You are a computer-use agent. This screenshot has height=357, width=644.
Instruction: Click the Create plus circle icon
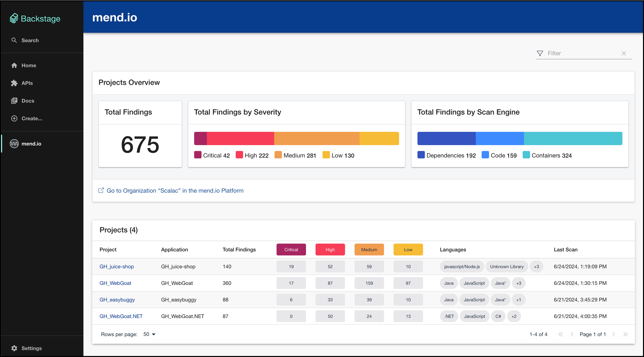tap(14, 118)
